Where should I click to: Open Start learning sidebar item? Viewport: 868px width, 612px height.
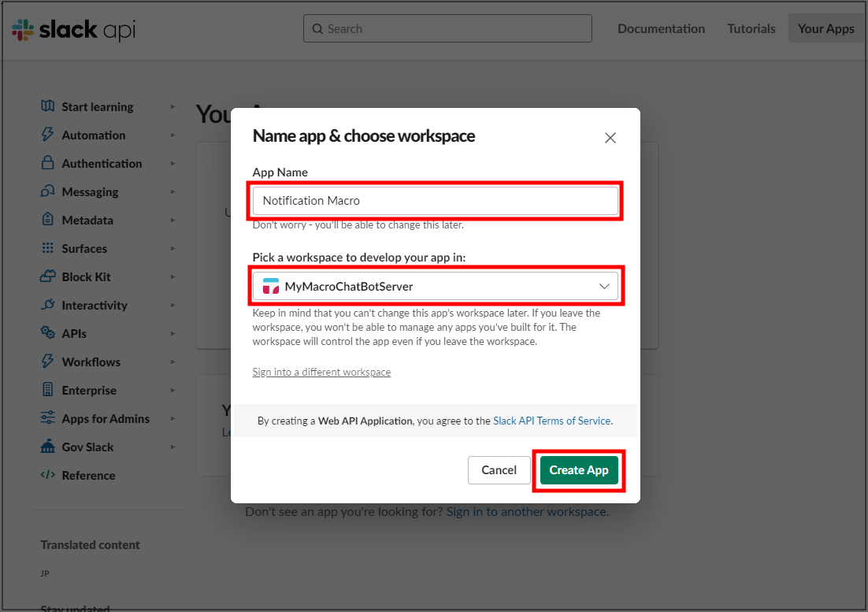(x=98, y=107)
